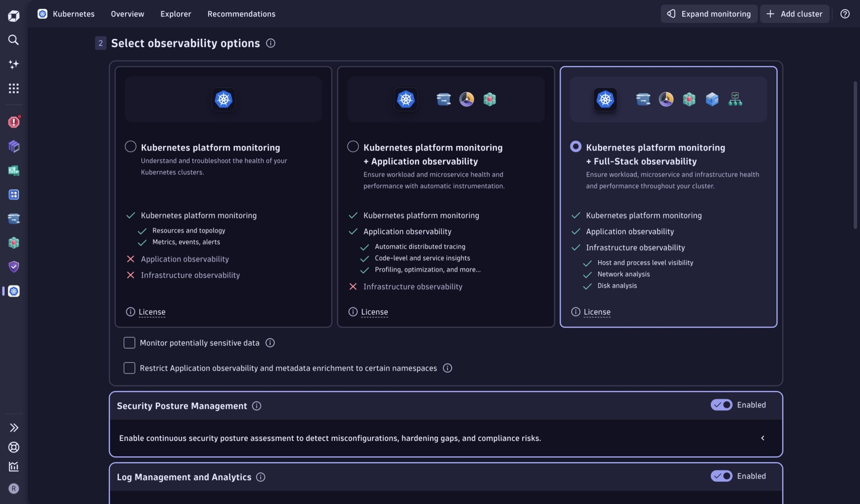The image size is (860, 504).
Task: Open the active Kubernetes icon in sidebar
Action: (14, 291)
